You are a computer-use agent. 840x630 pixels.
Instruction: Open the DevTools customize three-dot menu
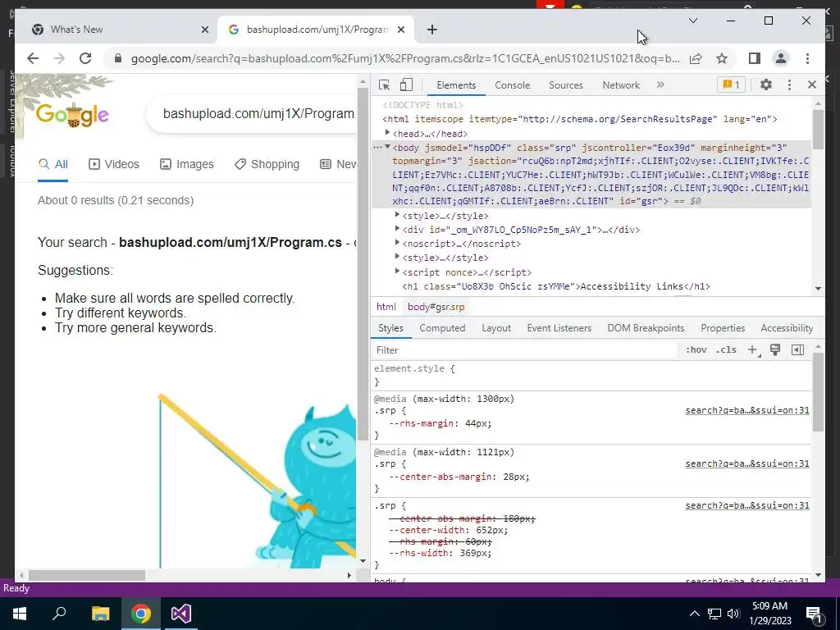[789, 84]
